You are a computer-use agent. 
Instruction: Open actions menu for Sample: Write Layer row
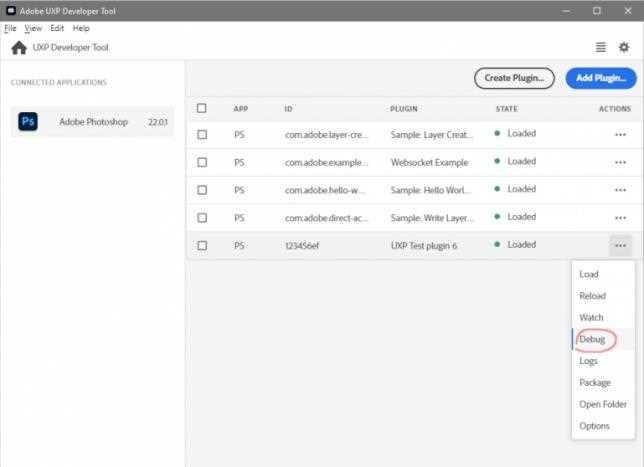(x=620, y=218)
